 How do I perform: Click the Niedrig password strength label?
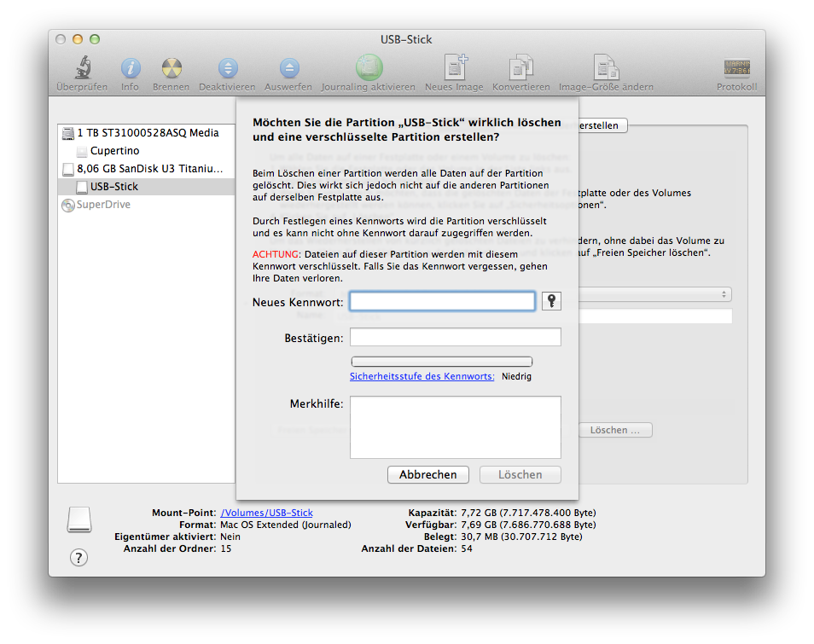(516, 376)
